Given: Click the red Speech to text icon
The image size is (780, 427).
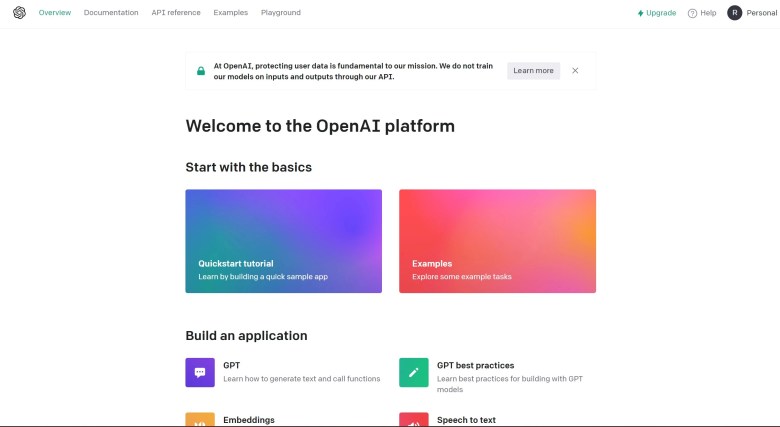Looking at the screenshot, I should 413,420.
